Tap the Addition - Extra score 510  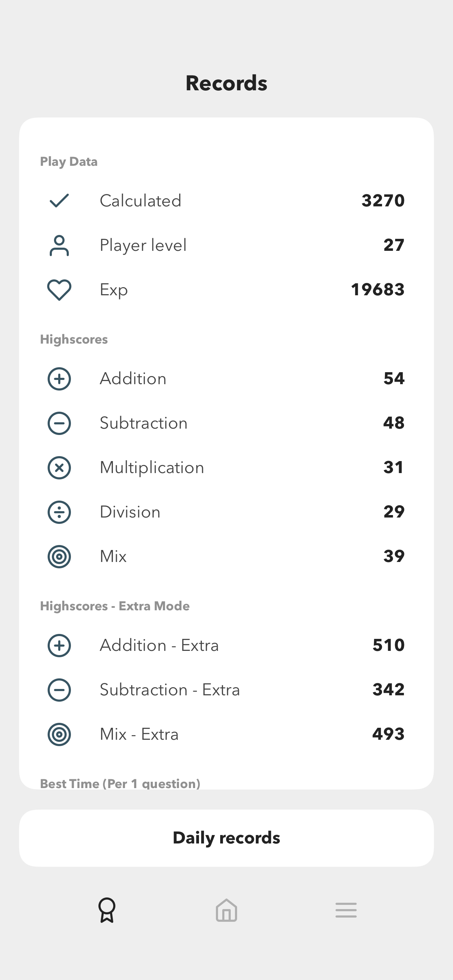pyautogui.click(x=388, y=645)
